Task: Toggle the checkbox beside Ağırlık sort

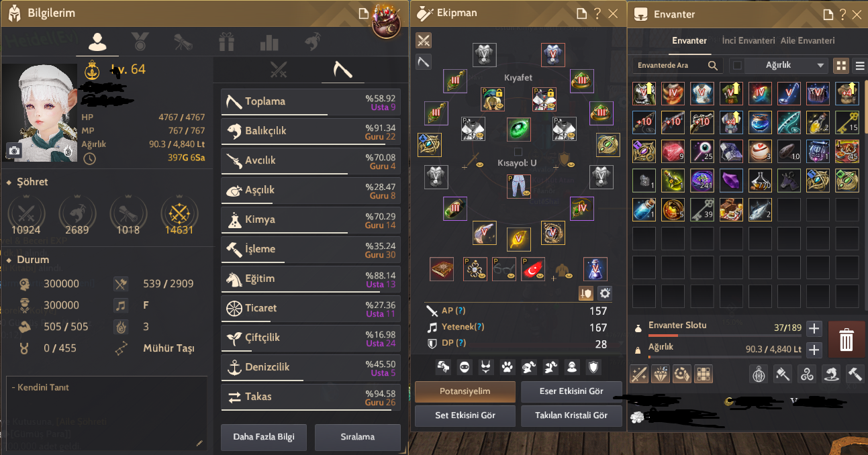Action: click(738, 65)
